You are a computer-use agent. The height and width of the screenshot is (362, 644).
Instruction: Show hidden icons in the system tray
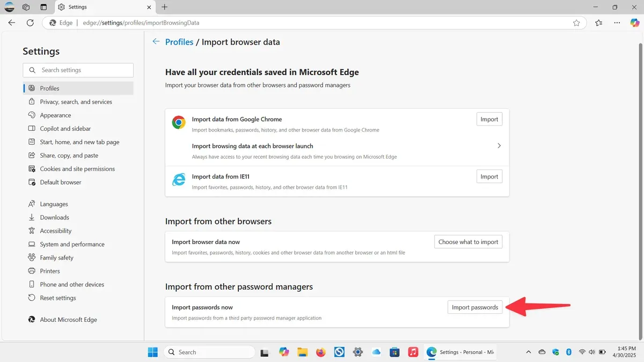point(529,352)
